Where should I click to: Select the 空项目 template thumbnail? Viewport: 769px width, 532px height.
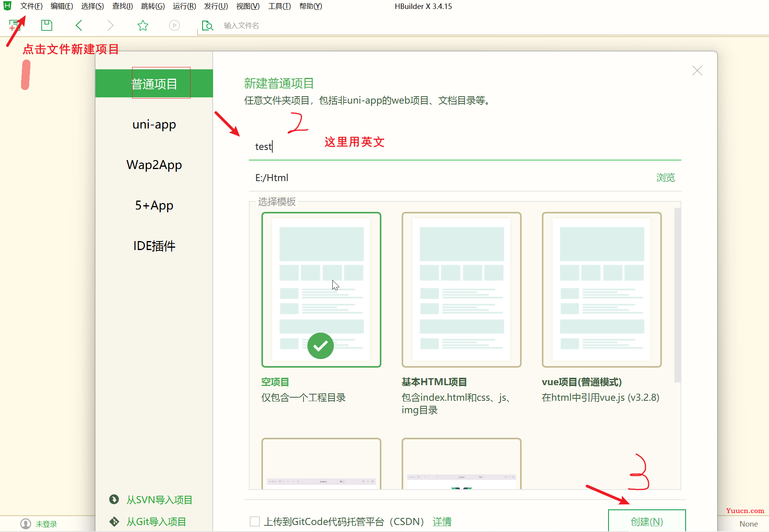pyautogui.click(x=321, y=290)
